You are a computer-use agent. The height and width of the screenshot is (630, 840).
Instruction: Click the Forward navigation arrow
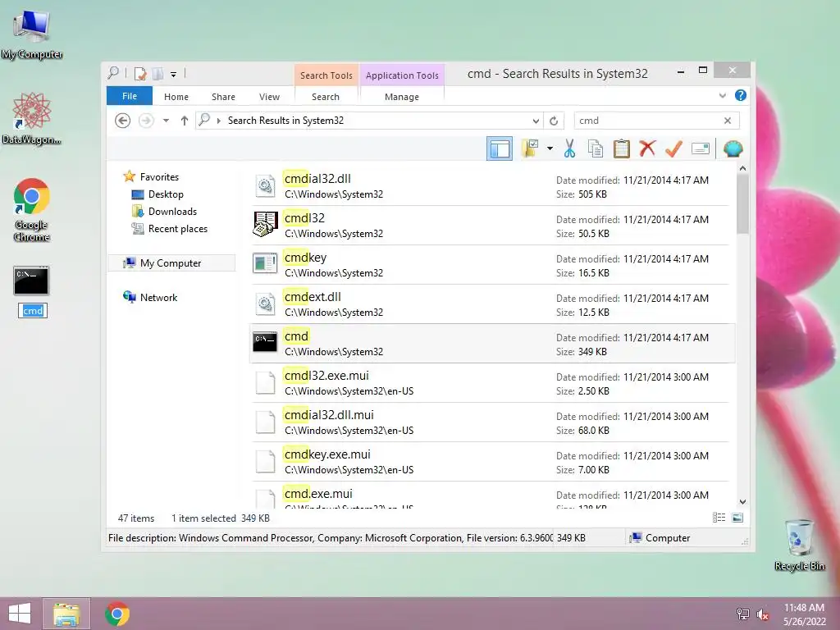pyautogui.click(x=146, y=121)
